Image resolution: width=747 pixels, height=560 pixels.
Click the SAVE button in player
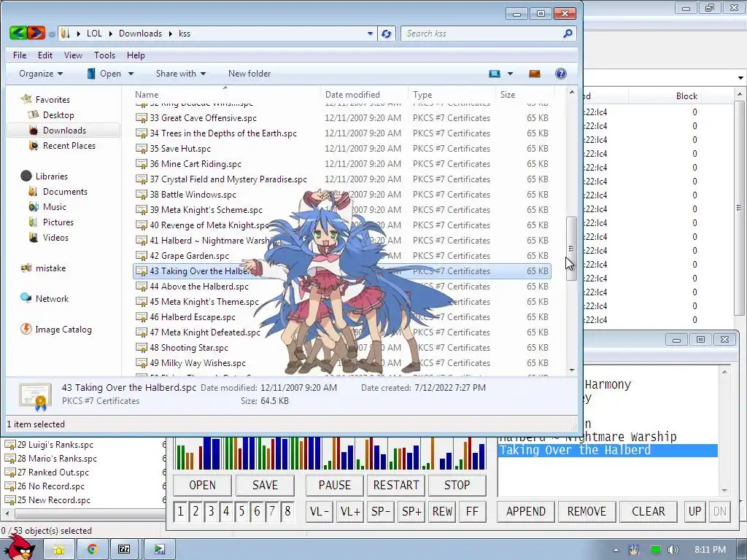(265, 485)
